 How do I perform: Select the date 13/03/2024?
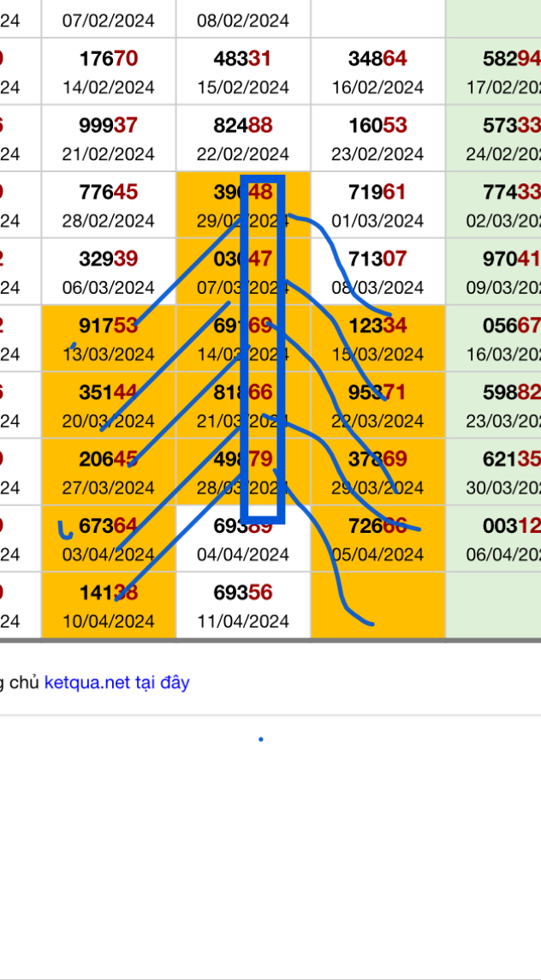(109, 355)
